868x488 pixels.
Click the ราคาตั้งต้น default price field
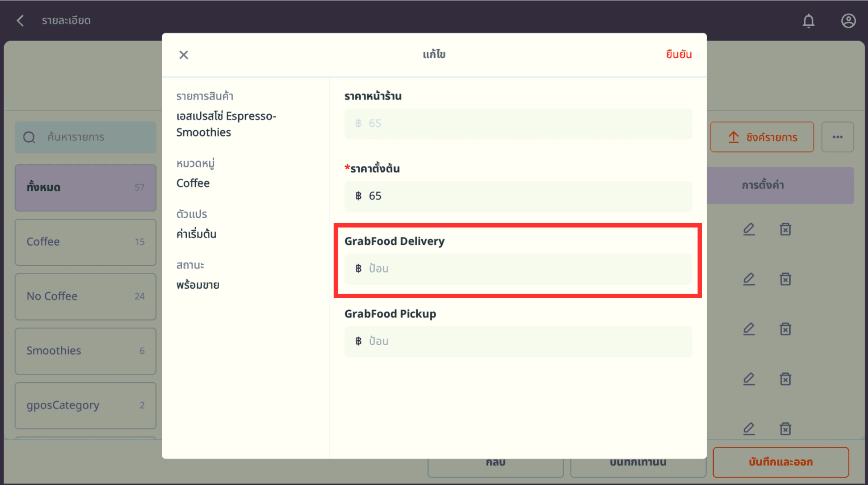(x=518, y=196)
